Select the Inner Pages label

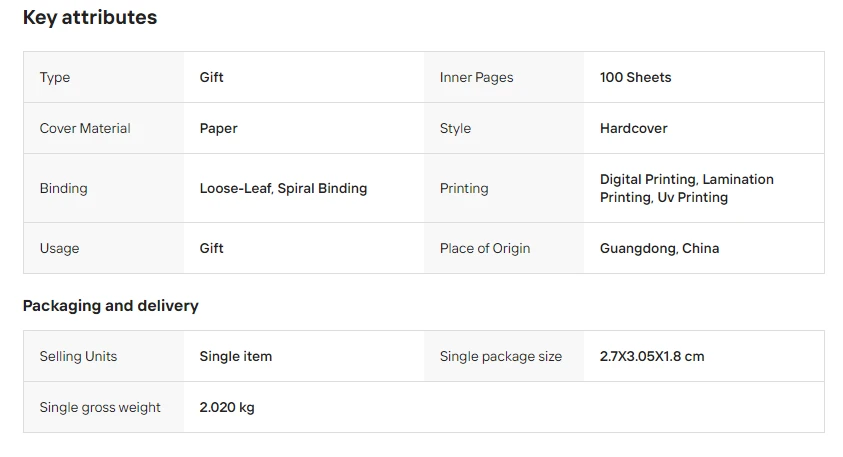tap(476, 77)
